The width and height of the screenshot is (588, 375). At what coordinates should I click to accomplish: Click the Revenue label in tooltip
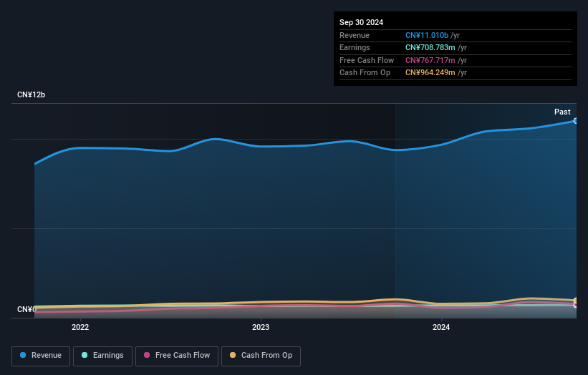click(355, 35)
